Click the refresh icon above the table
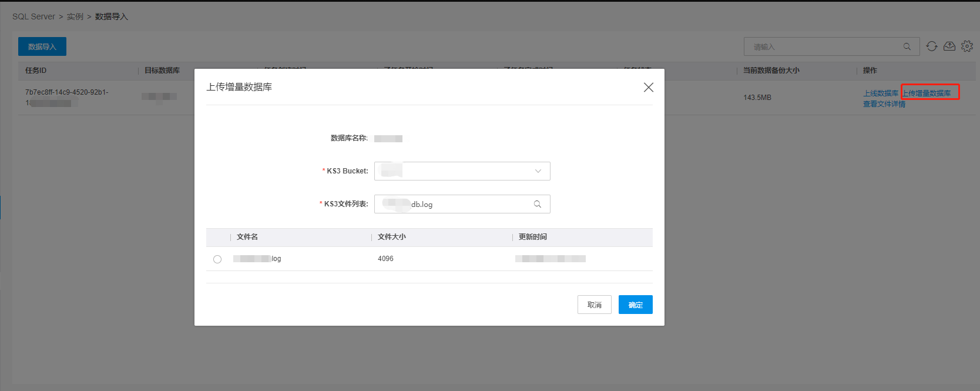This screenshot has width=980, height=391. 931,46
